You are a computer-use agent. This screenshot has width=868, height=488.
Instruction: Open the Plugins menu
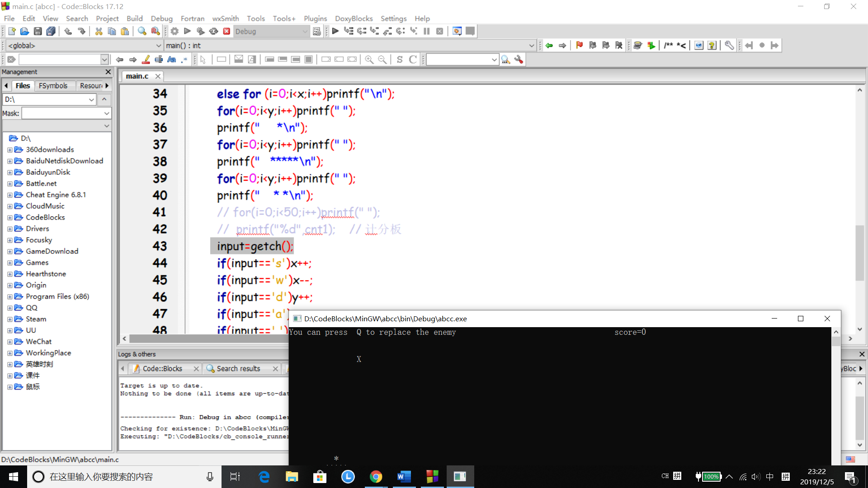click(x=315, y=19)
